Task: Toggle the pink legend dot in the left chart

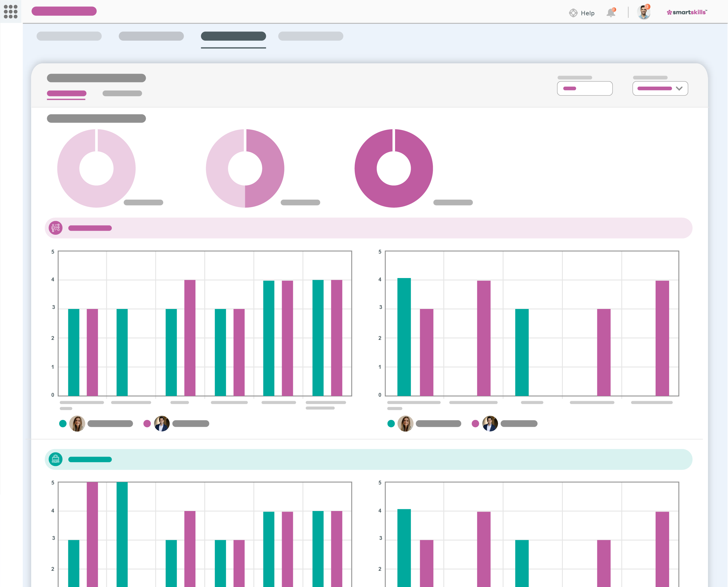Action: [x=147, y=423]
